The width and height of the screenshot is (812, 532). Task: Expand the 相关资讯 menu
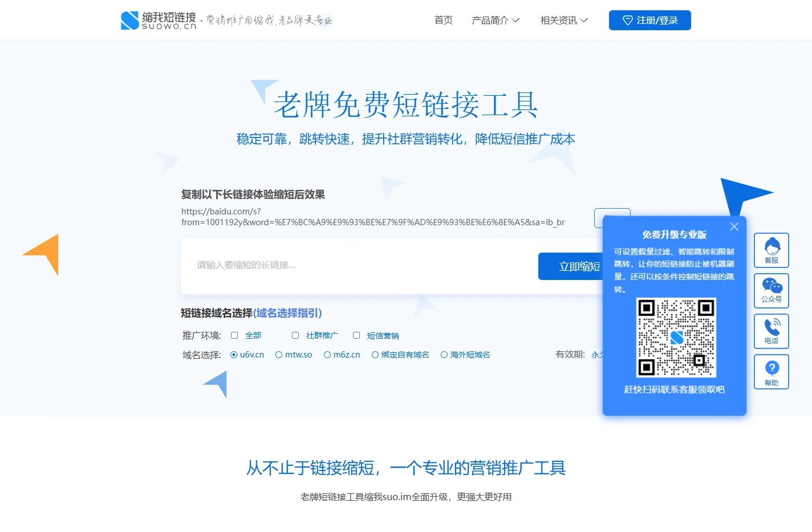point(564,21)
